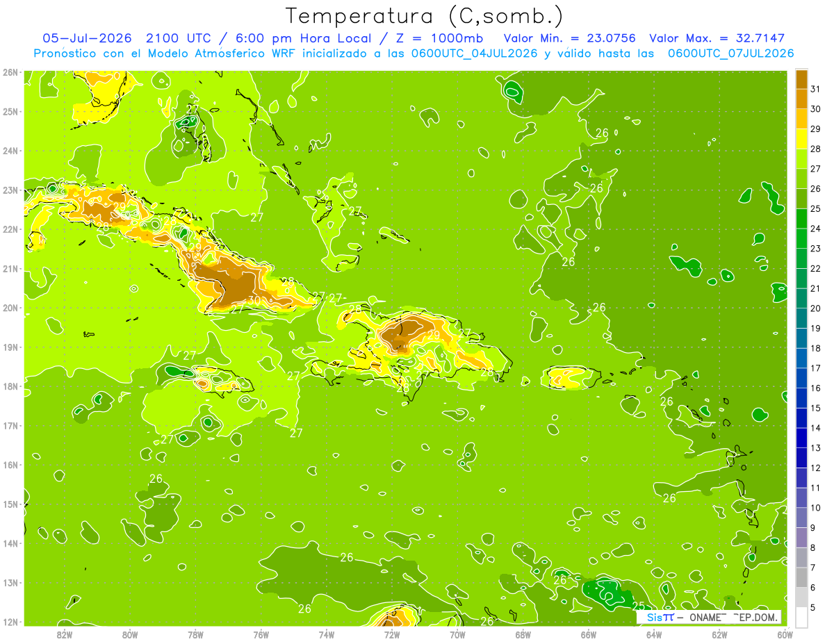834x644 pixels.
Task: Click the longitude axis label 64W
Action: 654,634
